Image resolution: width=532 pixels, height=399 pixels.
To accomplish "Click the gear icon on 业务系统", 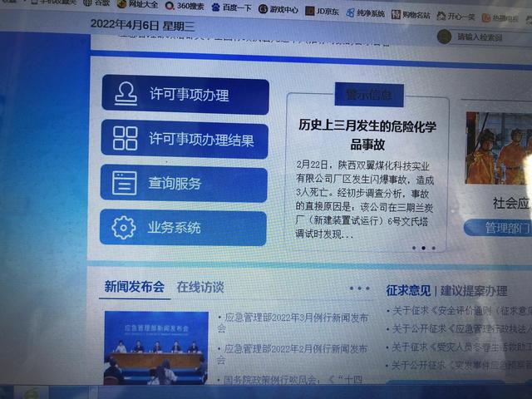I will tap(124, 227).
